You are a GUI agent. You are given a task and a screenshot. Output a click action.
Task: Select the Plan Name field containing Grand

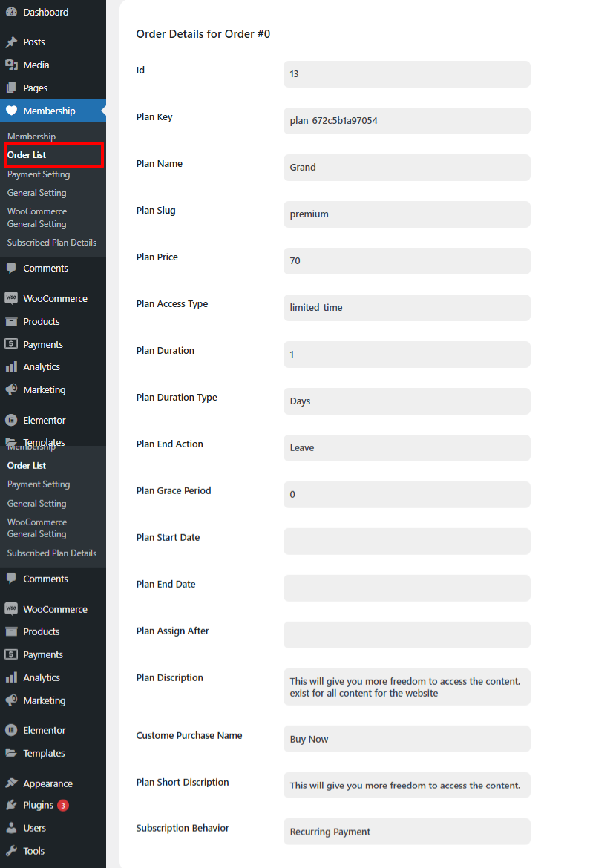coord(407,168)
